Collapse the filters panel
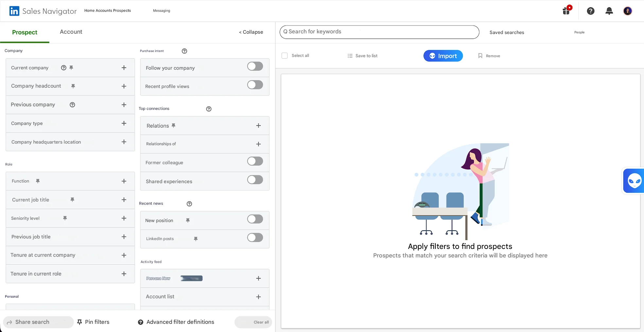 tap(251, 32)
